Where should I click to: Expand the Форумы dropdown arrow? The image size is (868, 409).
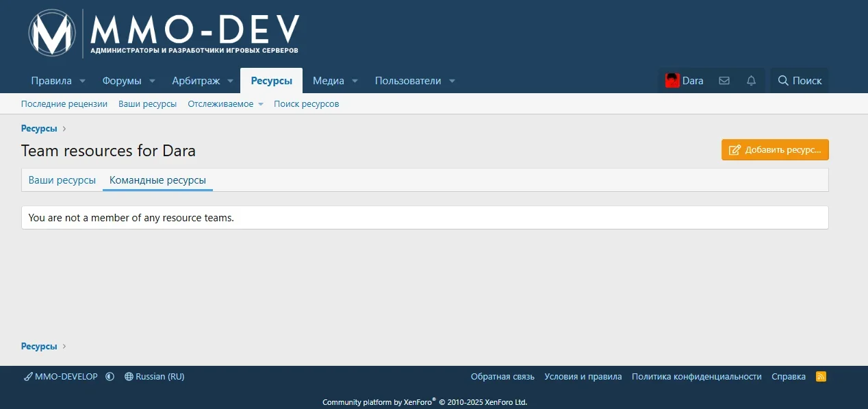152,81
